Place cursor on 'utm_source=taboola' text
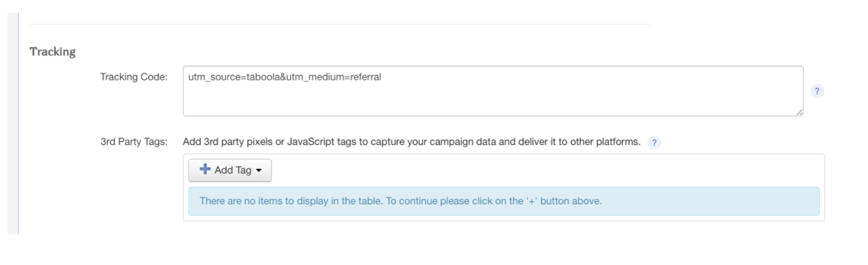 click(223, 77)
